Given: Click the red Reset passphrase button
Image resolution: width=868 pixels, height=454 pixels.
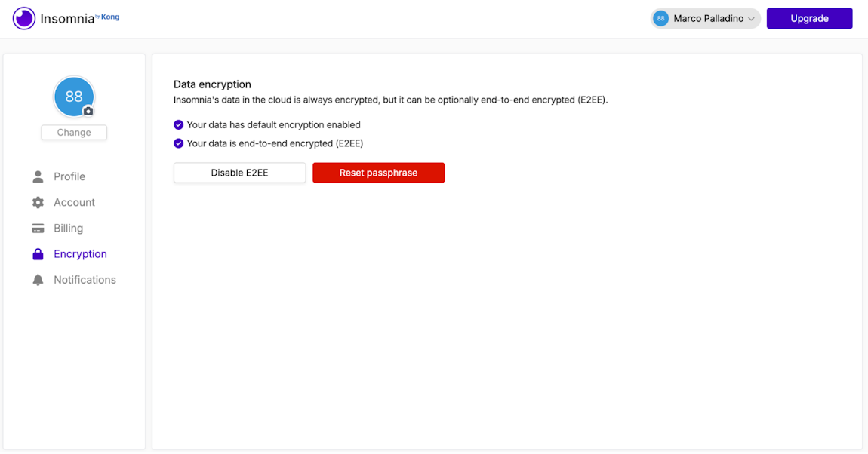Looking at the screenshot, I should pyautogui.click(x=378, y=173).
